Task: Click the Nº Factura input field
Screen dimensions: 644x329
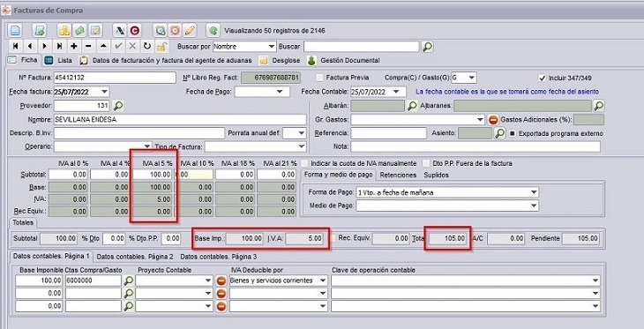Action: tap(115, 78)
